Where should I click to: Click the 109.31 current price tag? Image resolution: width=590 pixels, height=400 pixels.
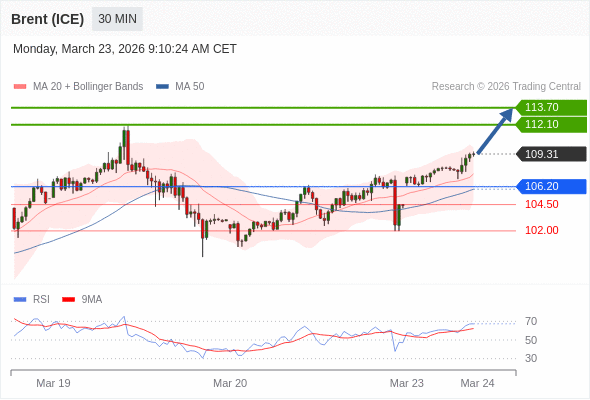(x=551, y=154)
